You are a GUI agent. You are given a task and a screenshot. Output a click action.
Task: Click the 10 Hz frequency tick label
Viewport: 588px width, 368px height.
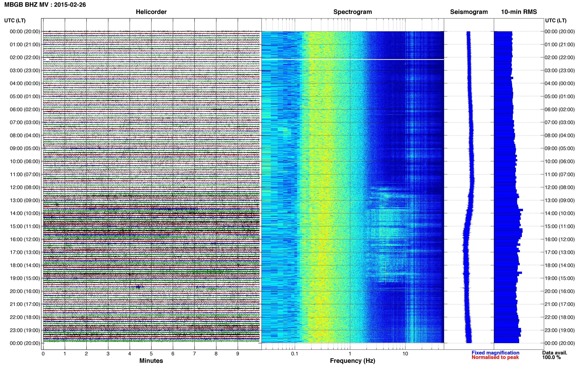pos(405,354)
